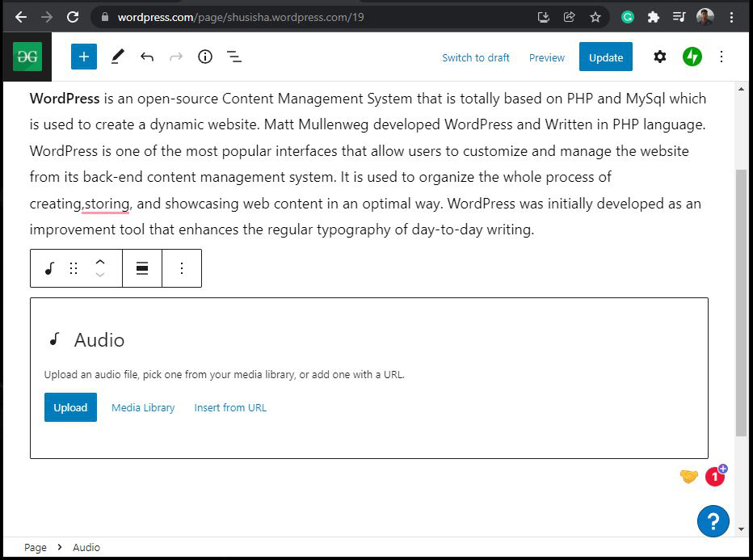Click the install app icon in address bar

pyautogui.click(x=543, y=17)
